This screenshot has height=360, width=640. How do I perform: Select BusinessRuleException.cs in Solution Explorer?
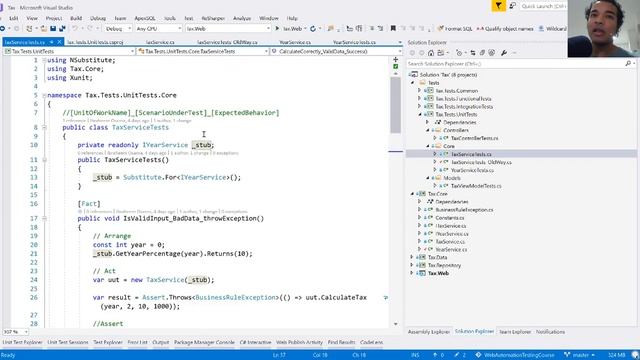464,210
